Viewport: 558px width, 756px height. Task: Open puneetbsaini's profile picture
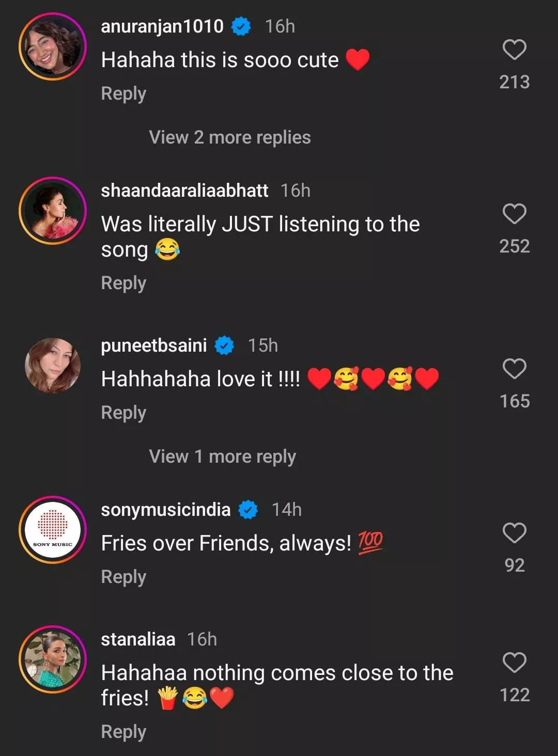tap(53, 366)
